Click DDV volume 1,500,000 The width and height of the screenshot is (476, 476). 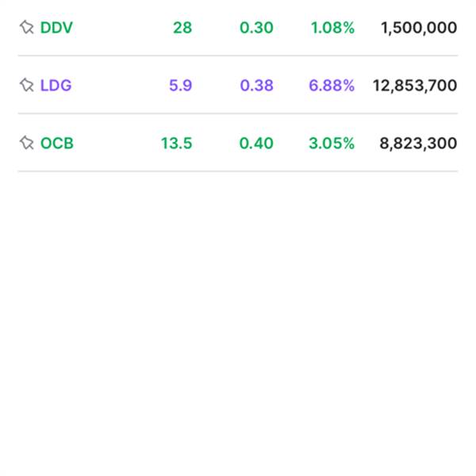tap(419, 28)
